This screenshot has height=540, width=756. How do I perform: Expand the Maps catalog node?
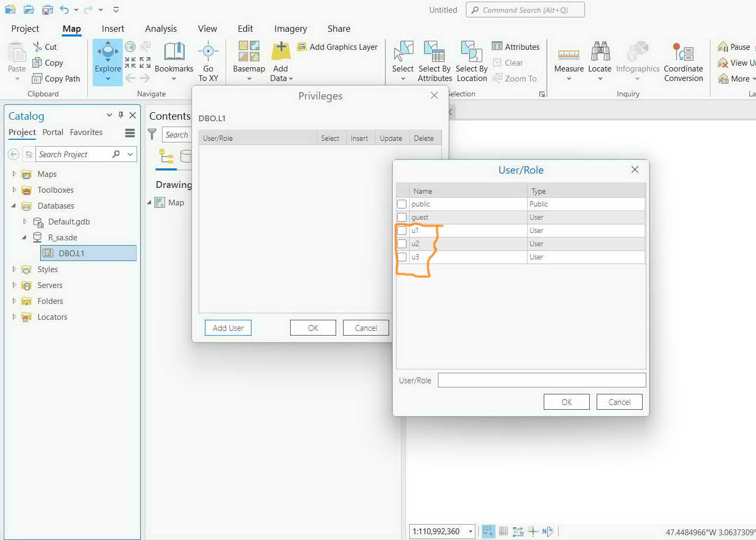(x=14, y=174)
